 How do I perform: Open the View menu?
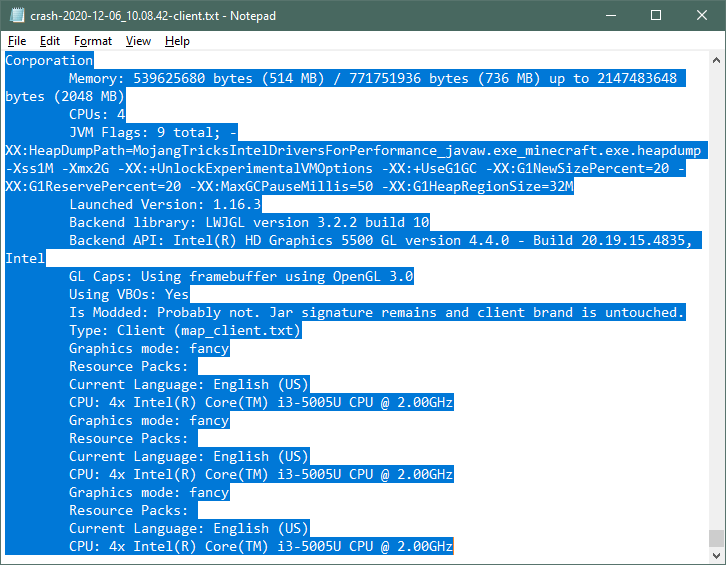coord(138,41)
